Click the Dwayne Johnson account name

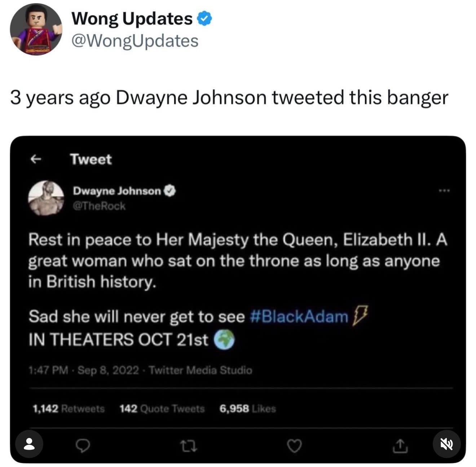117,191
